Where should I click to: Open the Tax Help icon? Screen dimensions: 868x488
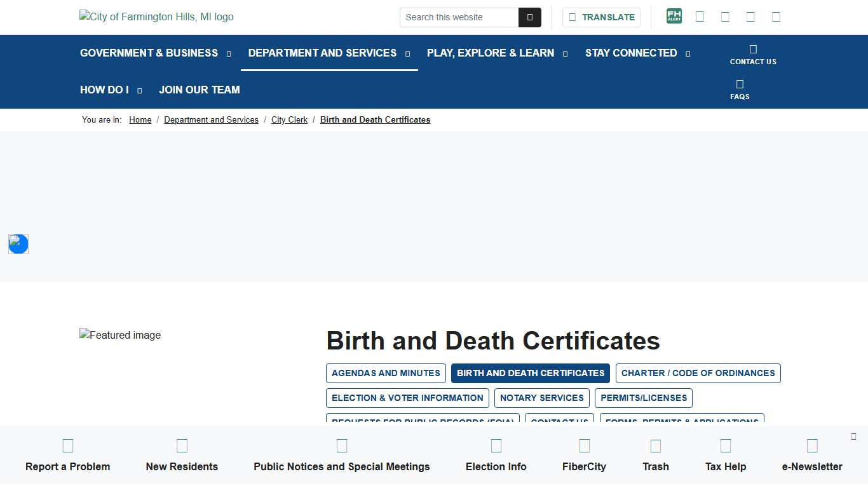click(725, 445)
